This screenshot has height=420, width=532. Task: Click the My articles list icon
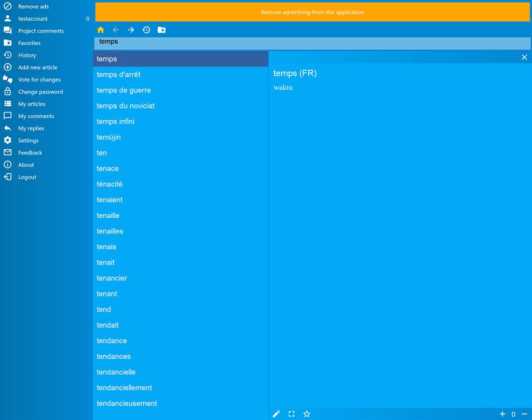pyautogui.click(x=7, y=104)
